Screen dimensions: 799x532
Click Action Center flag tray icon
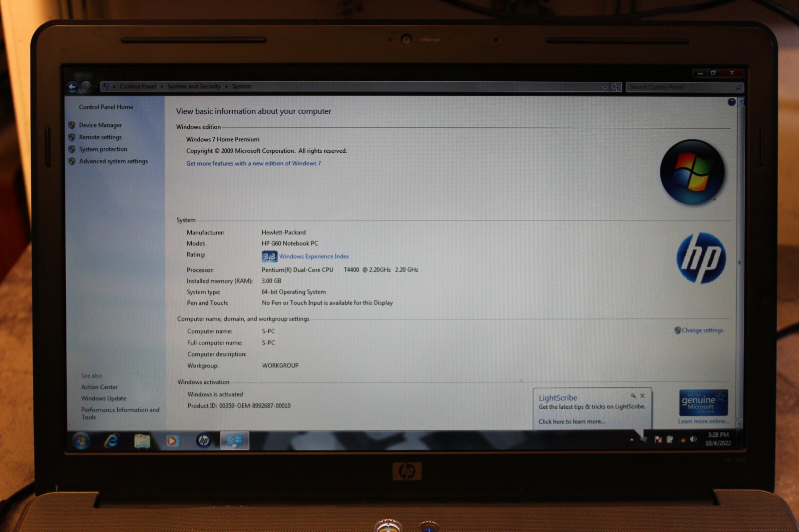(658, 440)
